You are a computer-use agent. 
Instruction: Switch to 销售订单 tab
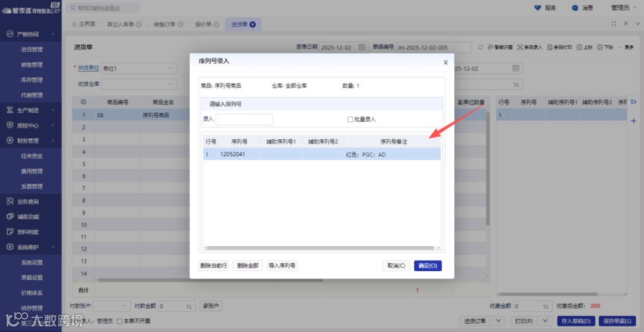(165, 24)
